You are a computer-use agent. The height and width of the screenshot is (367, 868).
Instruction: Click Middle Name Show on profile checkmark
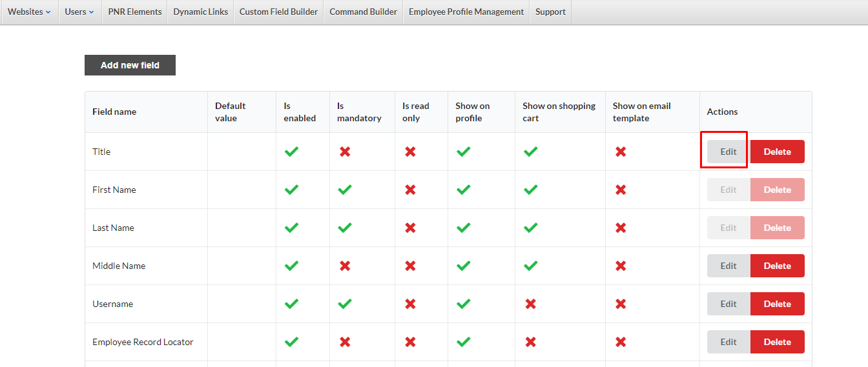pos(463,266)
